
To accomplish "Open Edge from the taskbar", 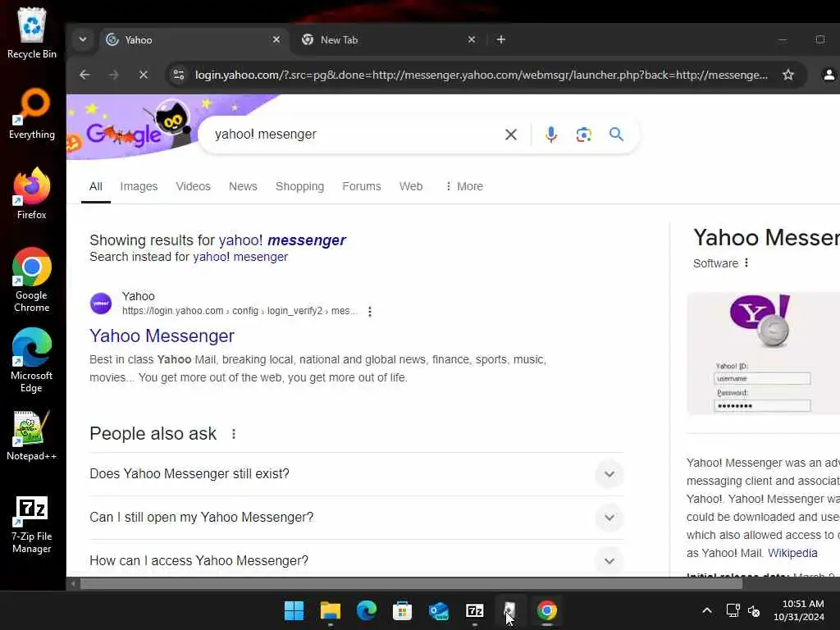I will tap(367, 610).
